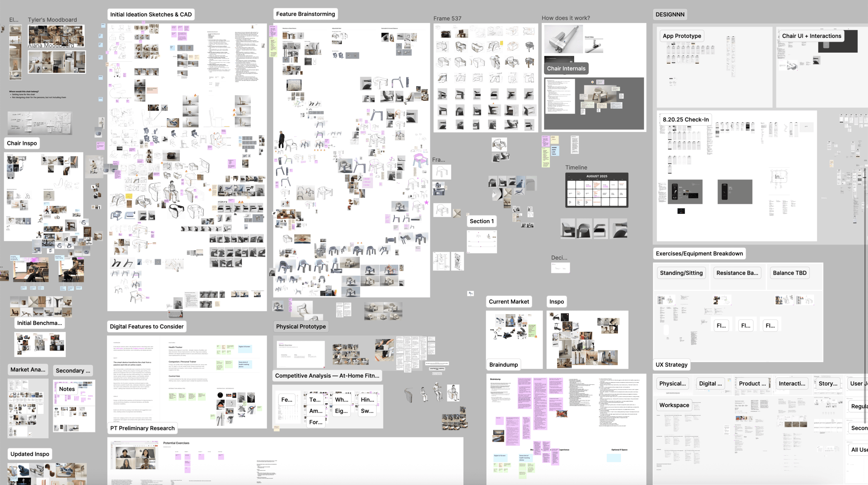Select the UX Strategy section label
The image size is (868, 485).
point(671,364)
